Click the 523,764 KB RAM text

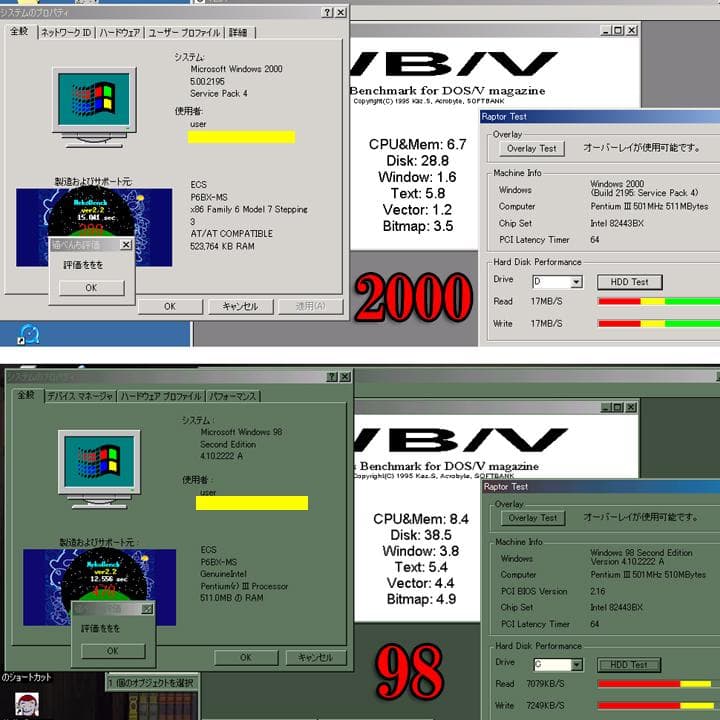pos(222,247)
